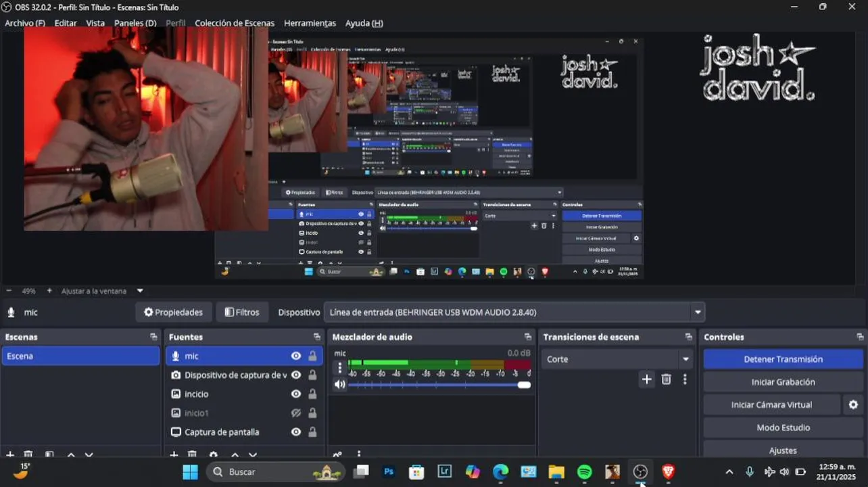Open Task View from the taskbar
The image size is (868, 487).
coord(361,471)
